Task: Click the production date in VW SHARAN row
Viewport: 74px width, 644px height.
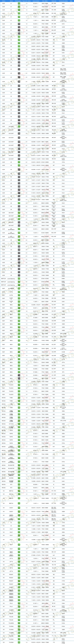Action: pyautogui.click(x=36, y=610)
